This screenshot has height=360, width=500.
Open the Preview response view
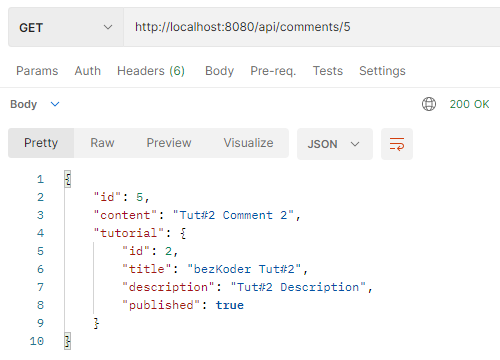[169, 143]
